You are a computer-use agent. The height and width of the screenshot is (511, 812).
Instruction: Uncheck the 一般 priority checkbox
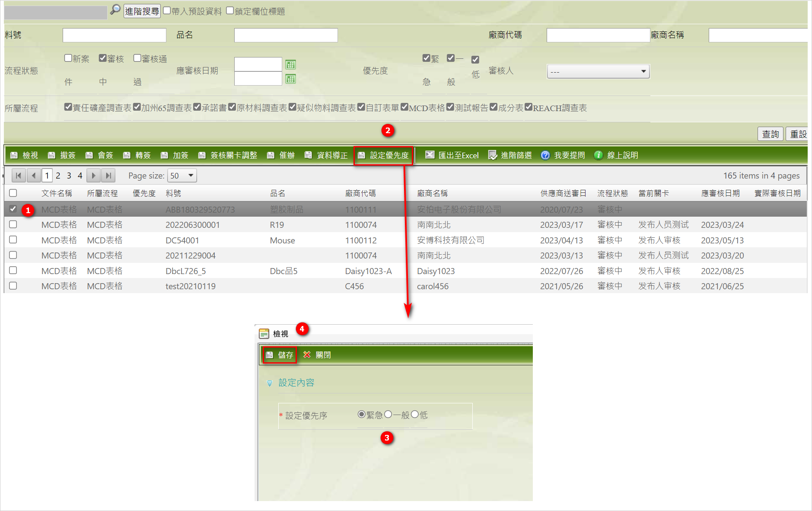451,58
